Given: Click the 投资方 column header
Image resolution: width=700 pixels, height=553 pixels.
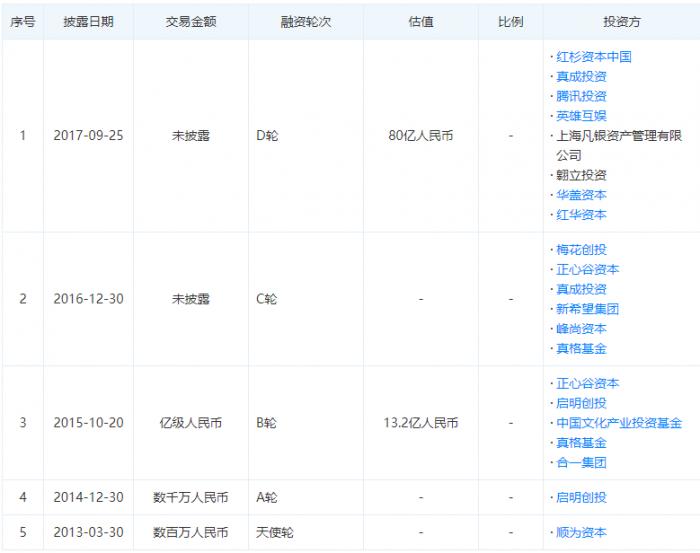Looking at the screenshot, I should click(x=621, y=21).
